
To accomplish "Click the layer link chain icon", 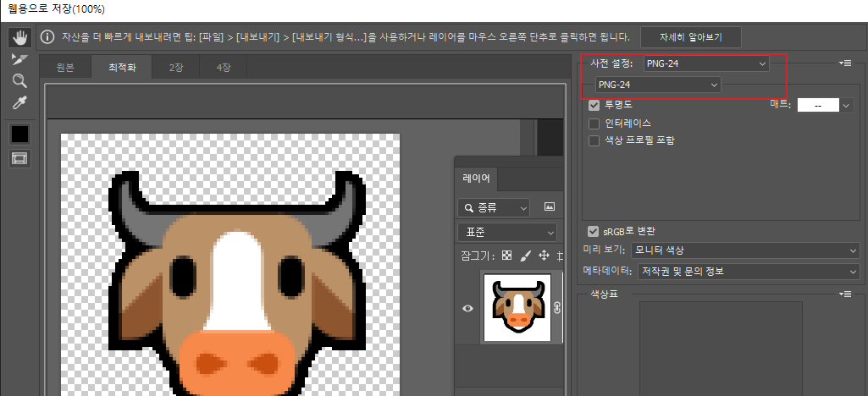I will click(557, 309).
